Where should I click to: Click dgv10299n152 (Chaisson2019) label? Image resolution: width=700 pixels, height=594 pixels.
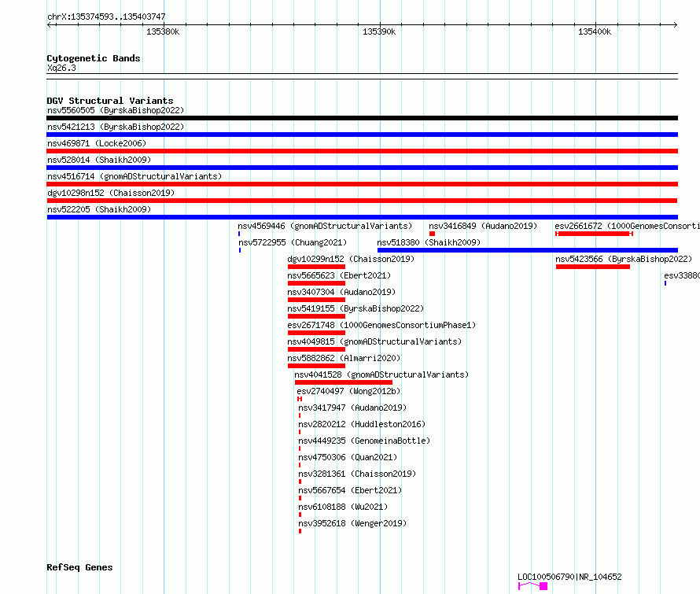[351, 259]
